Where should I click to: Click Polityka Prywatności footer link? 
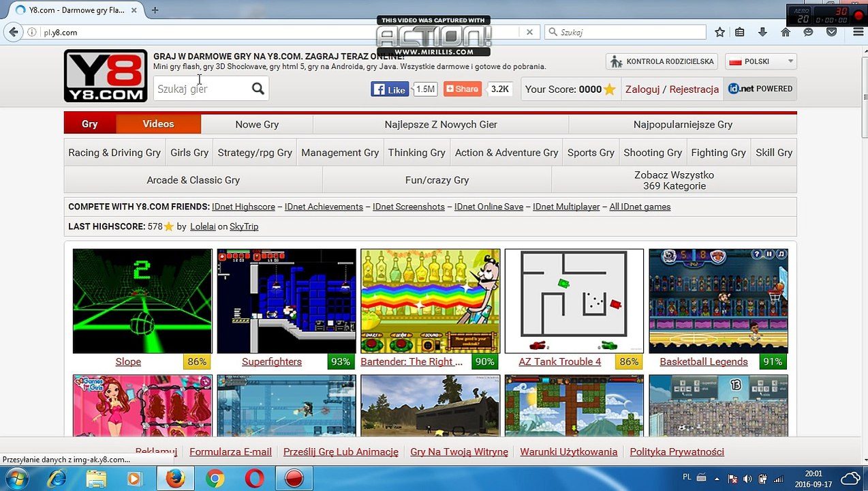pyautogui.click(x=677, y=451)
